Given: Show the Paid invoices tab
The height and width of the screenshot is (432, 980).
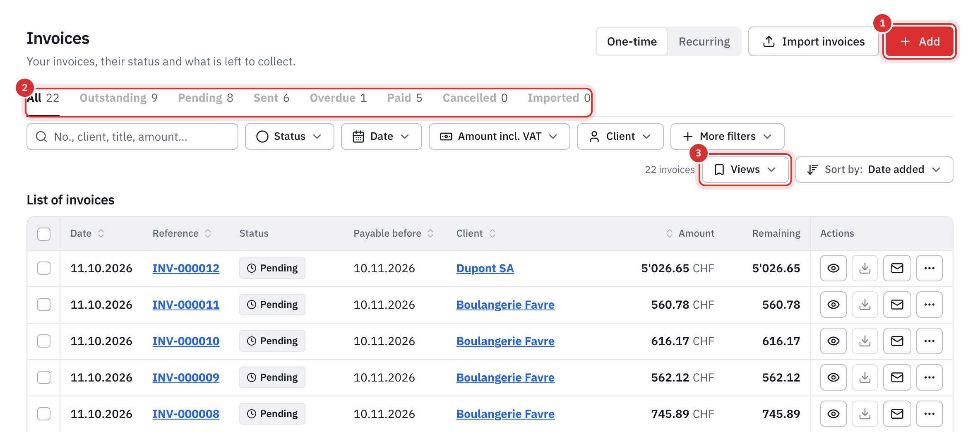Looking at the screenshot, I should click(404, 98).
